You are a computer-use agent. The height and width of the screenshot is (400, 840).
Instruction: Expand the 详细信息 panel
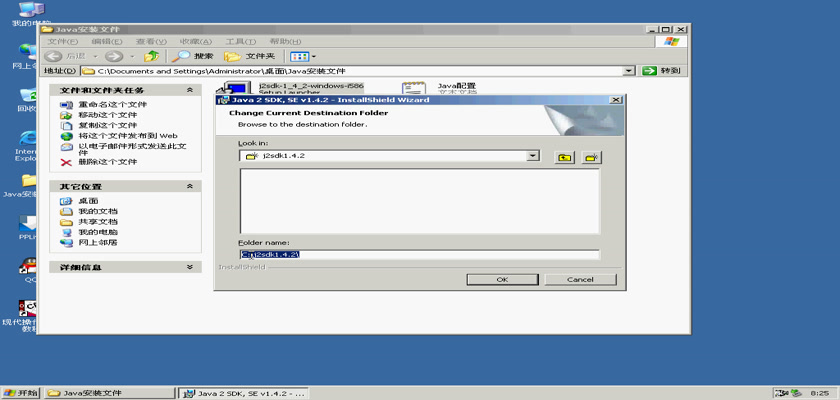[190, 267]
